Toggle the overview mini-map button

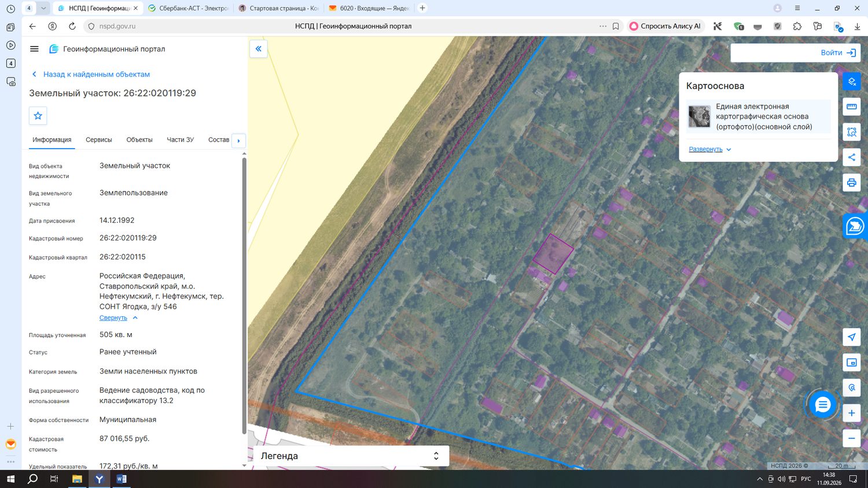coord(852,363)
